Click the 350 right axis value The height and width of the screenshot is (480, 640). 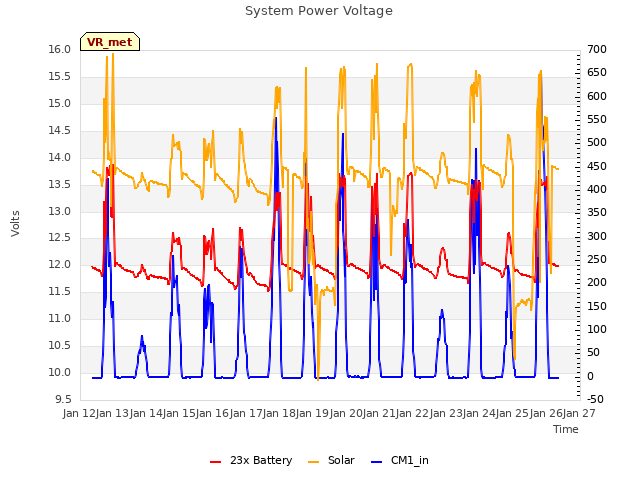click(x=597, y=213)
